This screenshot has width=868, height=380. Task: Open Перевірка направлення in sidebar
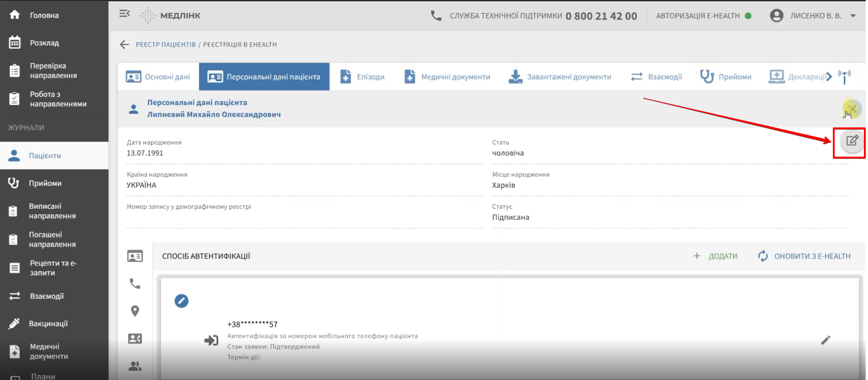click(x=54, y=71)
